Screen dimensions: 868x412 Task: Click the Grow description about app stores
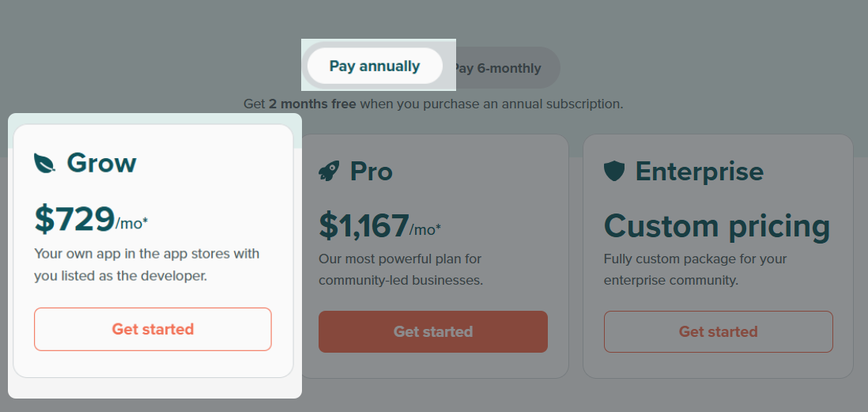[x=147, y=265]
